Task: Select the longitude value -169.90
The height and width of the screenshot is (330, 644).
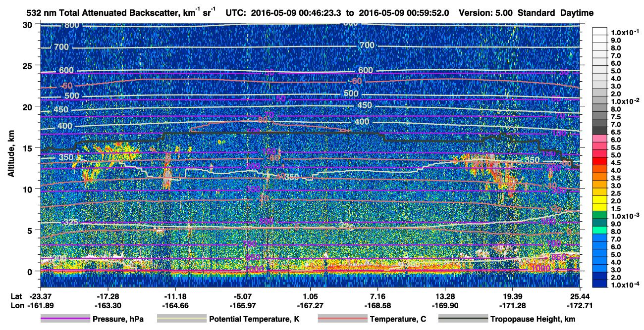Action: (x=445, y=305)
